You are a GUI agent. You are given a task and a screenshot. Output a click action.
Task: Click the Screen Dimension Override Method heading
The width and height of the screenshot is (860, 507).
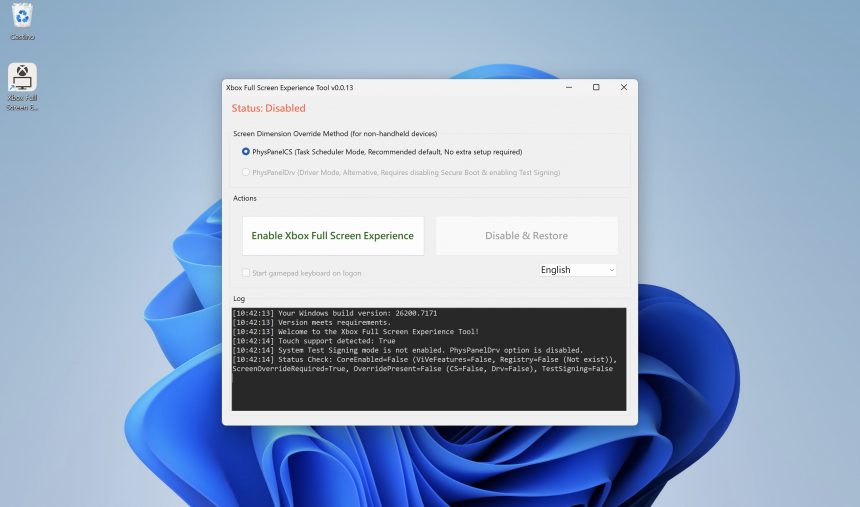[x=334, y=133]
